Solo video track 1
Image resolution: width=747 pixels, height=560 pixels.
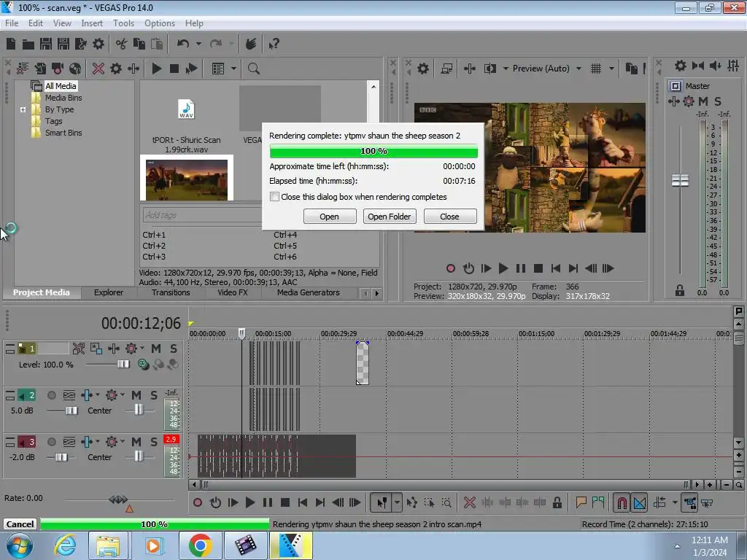[x=174, y=349]
